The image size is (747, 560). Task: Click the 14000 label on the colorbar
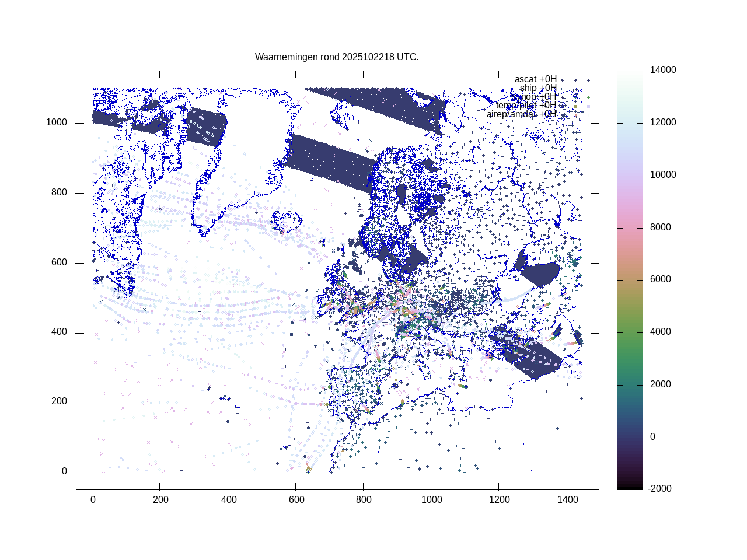point(663,70)
